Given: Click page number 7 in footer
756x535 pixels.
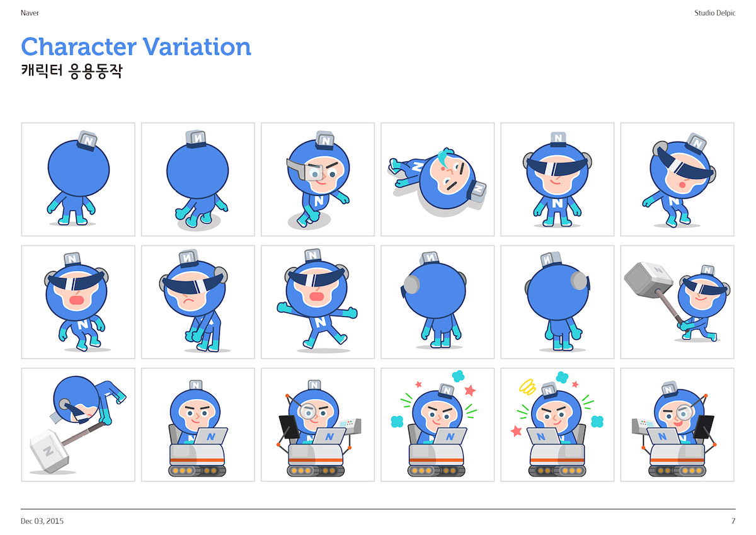Looking at the screenshot, I should (x=733, y=521).
